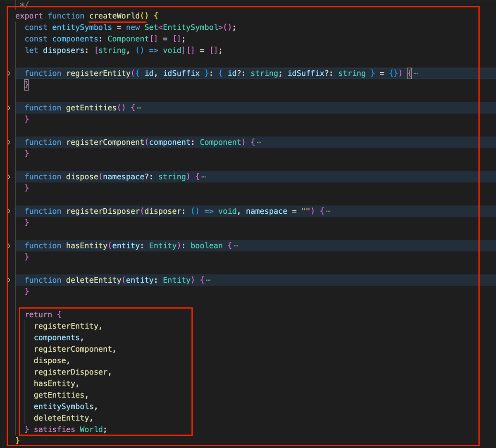
Task: Click getEntities in the return object
Action: click(59, 395)
